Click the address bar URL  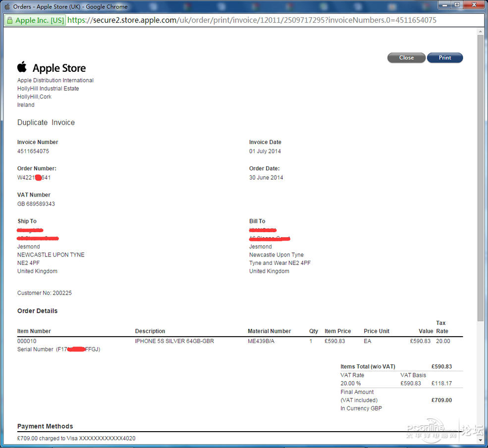(x=252, y=20)
